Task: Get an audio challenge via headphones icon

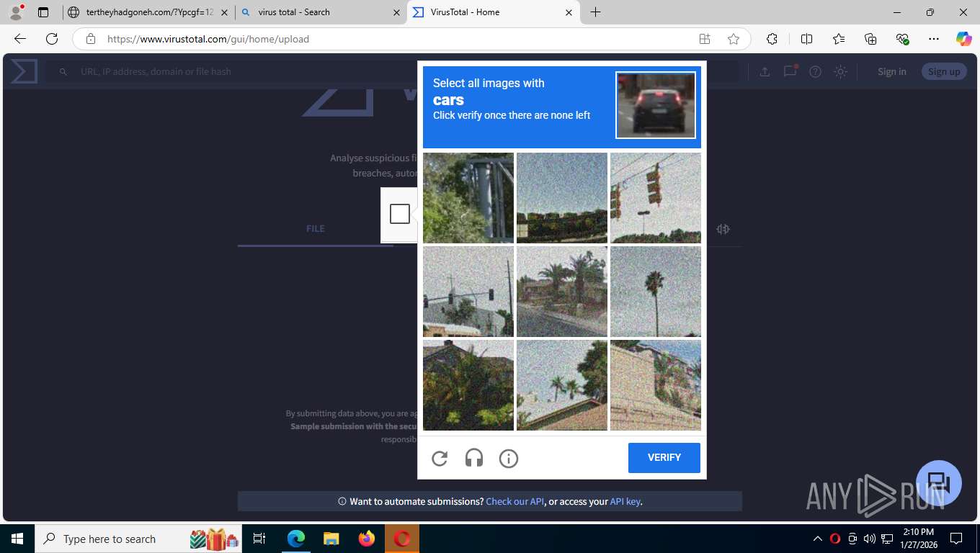Action: pyautogui.click(x=474, y=458)
